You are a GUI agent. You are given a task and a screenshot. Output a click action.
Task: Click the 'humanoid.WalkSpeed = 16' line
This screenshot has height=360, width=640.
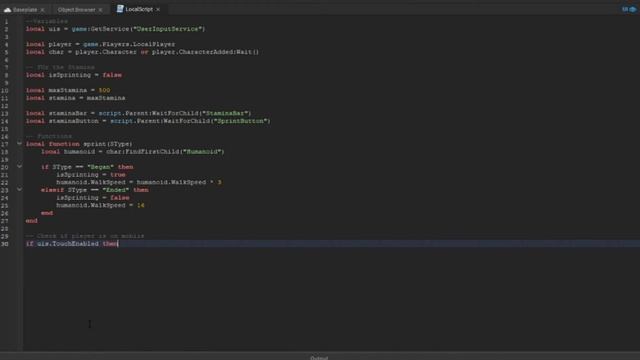[100, 205]
